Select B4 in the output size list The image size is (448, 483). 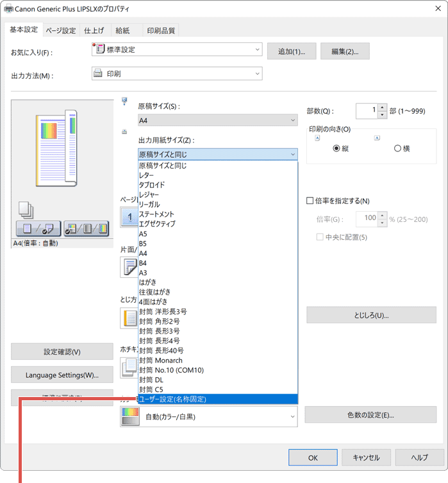coord(218,263)
